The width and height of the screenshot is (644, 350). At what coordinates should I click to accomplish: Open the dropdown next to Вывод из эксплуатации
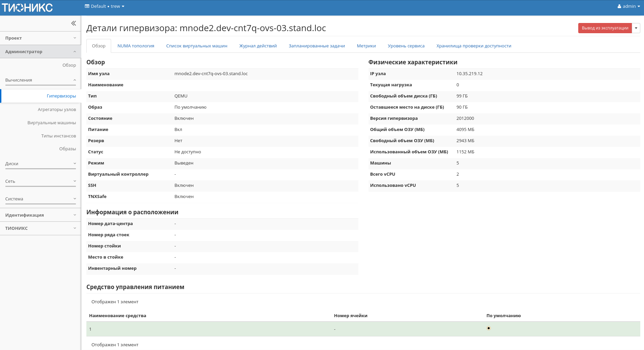(x=636, y=28)
